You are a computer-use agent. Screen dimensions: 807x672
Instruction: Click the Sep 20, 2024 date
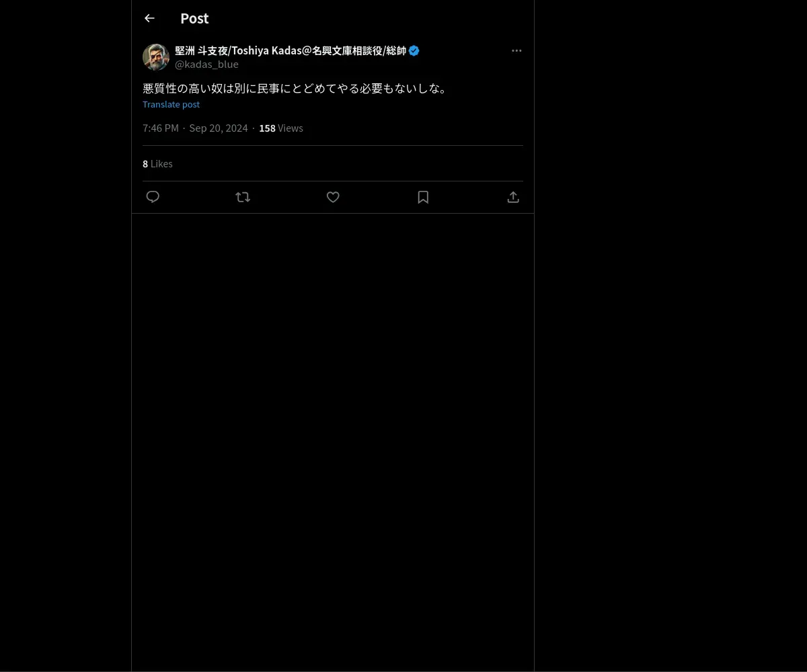click(219, 128)
